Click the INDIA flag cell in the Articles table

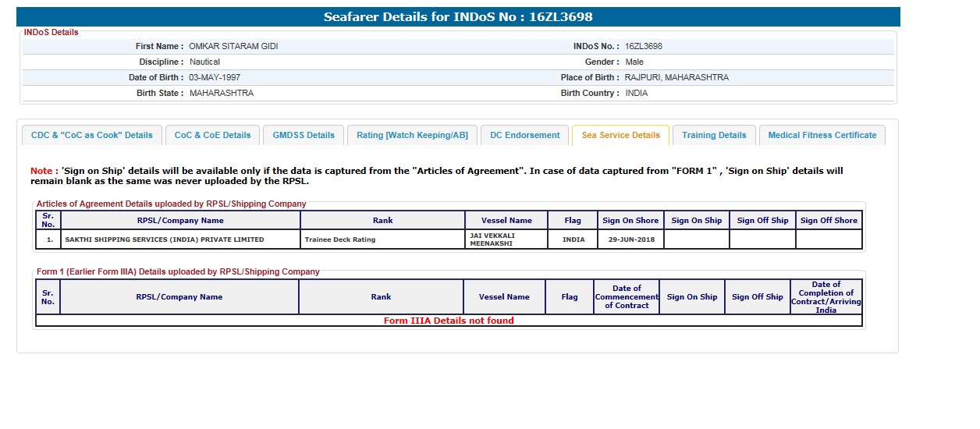click(x=573, y=239)
